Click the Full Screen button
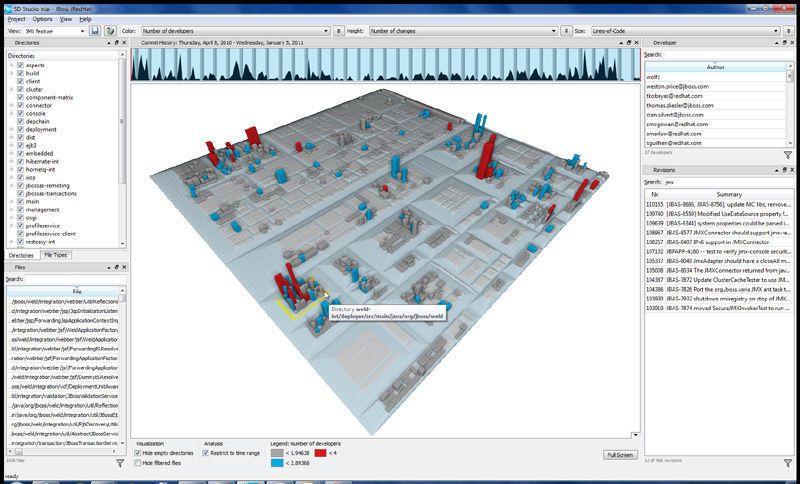Viewport: 800px width, 484px height. pos(620,455)
